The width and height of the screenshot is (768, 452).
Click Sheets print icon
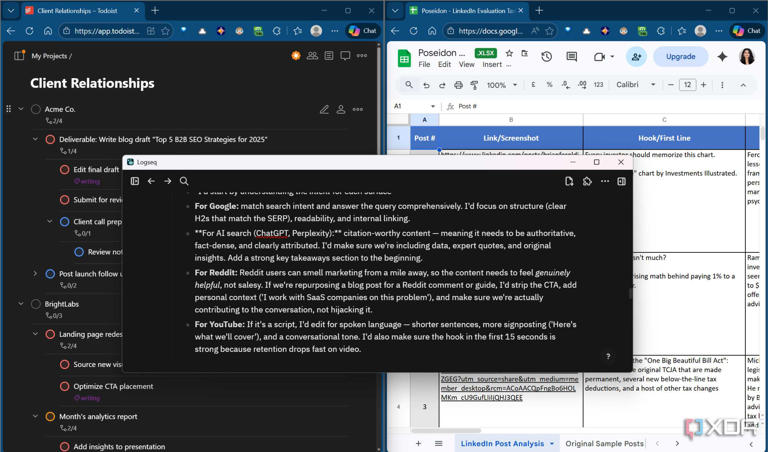tap(458, 85)
